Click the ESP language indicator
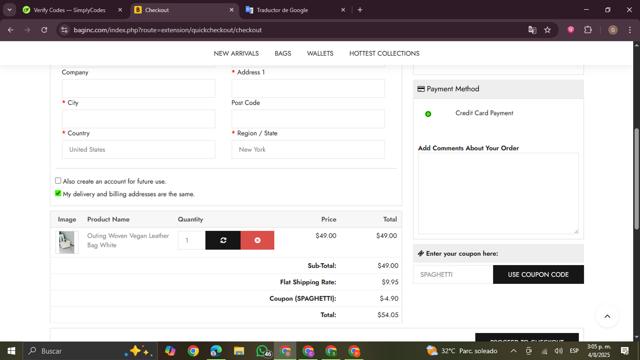The image size is (640, 360). click(574, 351)
